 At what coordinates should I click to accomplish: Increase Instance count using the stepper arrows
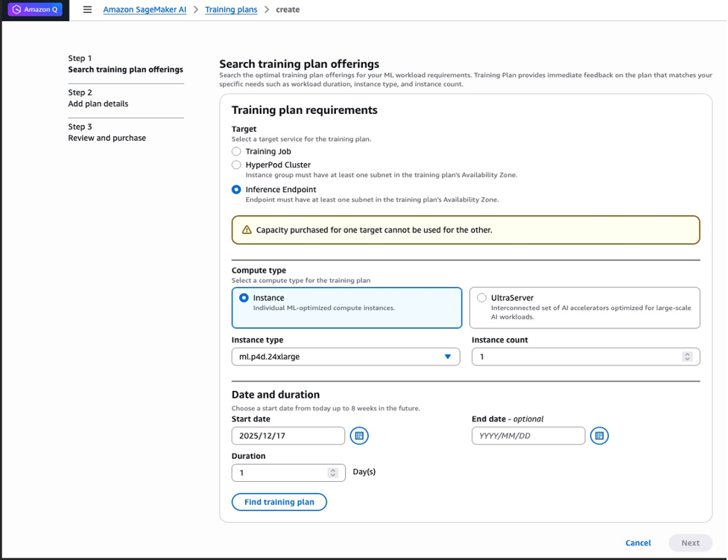point(687,357)
